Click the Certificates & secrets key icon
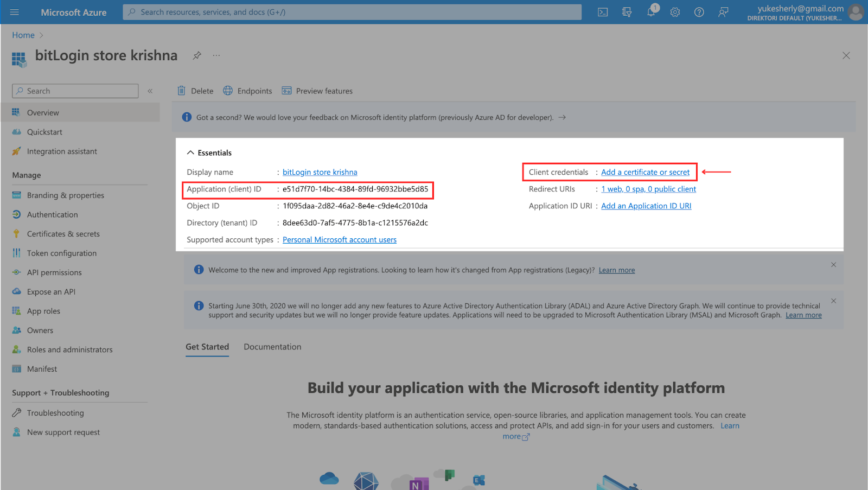Image resolution: width=868 pixels, height=490 pixels. [x=17, y=234]
